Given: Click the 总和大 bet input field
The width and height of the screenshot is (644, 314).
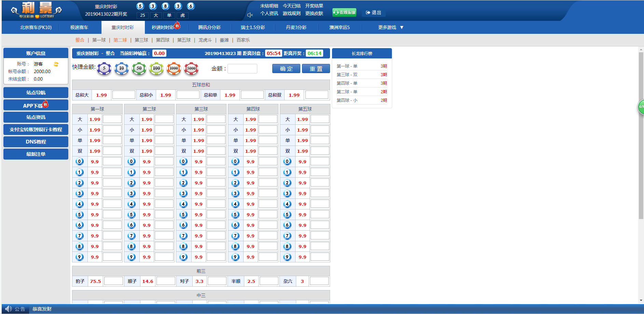Looking at the screenshot, I should pos(124,95).
